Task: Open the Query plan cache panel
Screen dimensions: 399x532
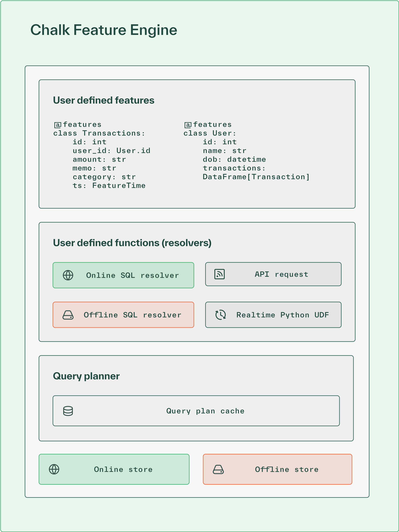Action: [x=196, y=411]
